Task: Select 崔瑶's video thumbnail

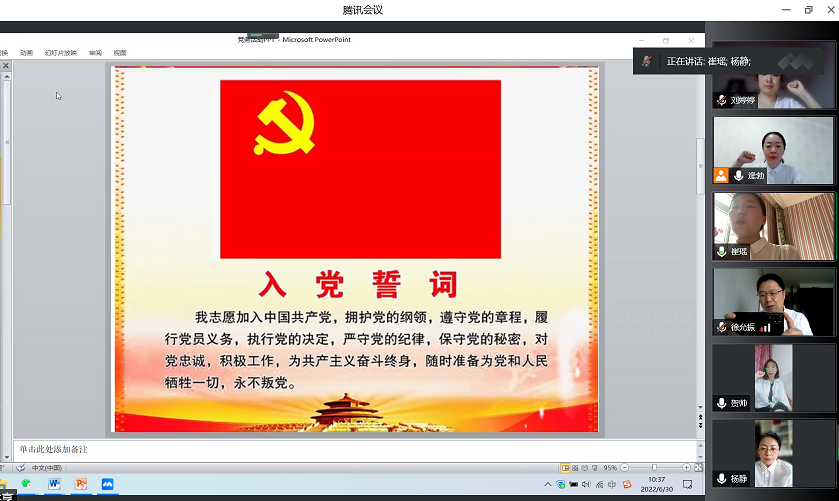Action: [x=772, y=226]
